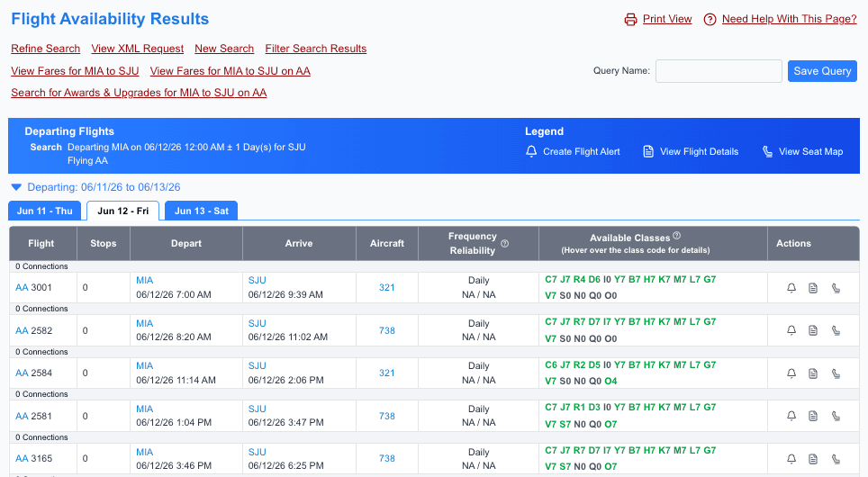Click the Depart column header
This screenshot has width=868, height=477.
[x=186, y=244]
